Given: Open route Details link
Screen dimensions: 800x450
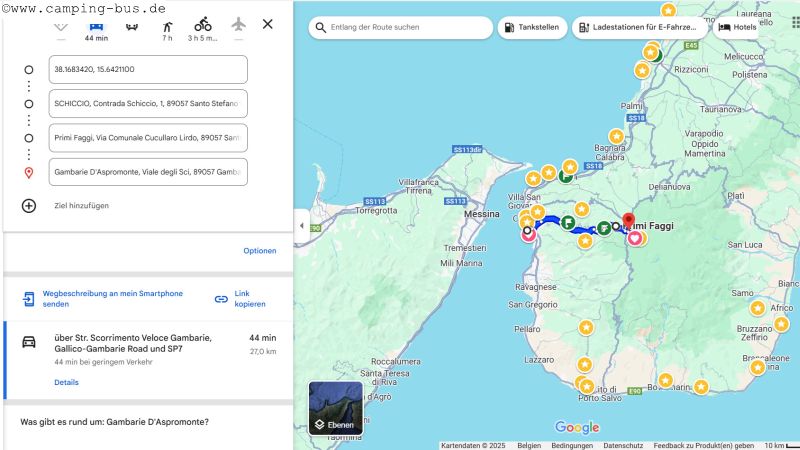Looking at the screenshot, I should coord(66,382).
